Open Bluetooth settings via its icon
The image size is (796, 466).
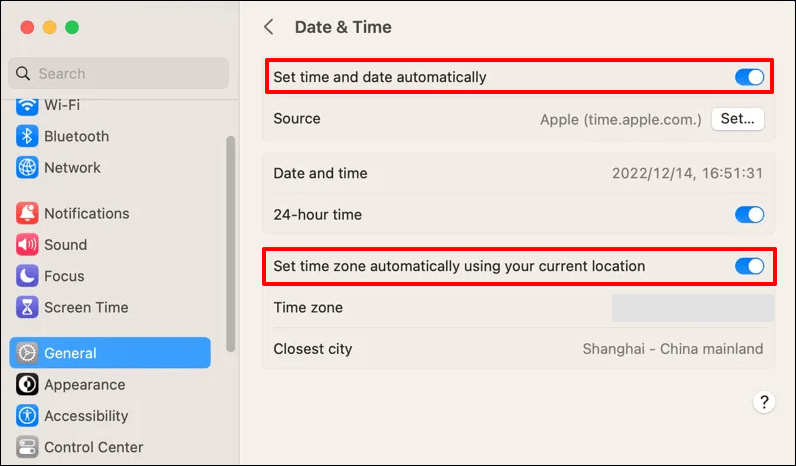[27, 136]
